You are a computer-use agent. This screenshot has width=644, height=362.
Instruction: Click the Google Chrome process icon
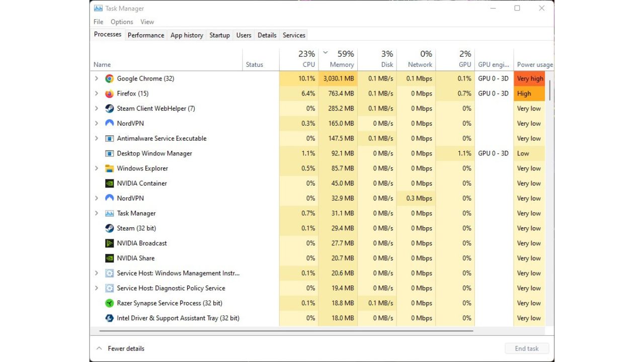click(109, 78)
